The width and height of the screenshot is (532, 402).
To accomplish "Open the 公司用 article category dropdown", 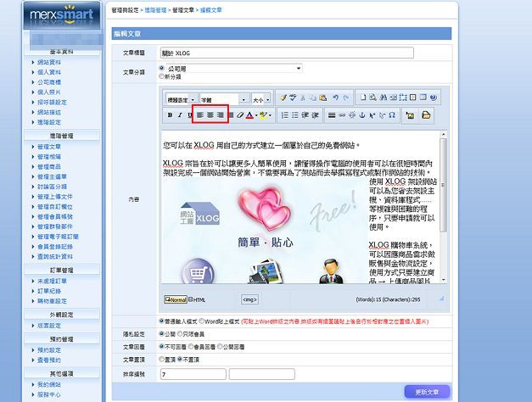I will point(234,69).
